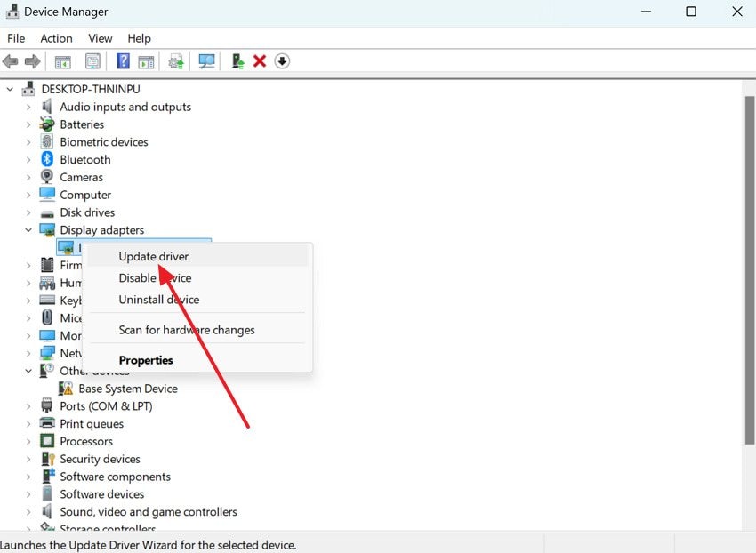Viewport: 756px width, 553px height.
Task: Minimize the Device Manager window
Action: tap(646, 11)
